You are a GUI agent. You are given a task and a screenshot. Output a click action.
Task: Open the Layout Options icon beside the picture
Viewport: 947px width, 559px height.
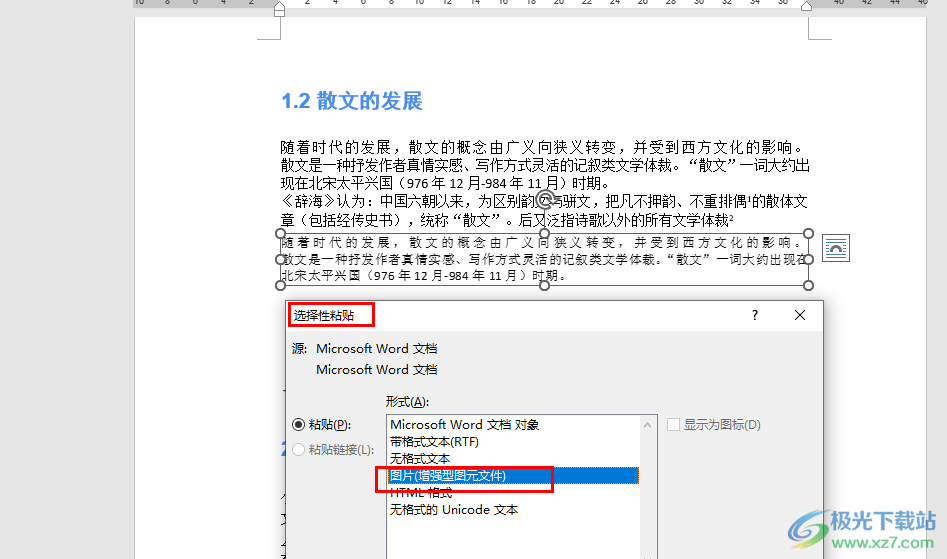(835, 248)
